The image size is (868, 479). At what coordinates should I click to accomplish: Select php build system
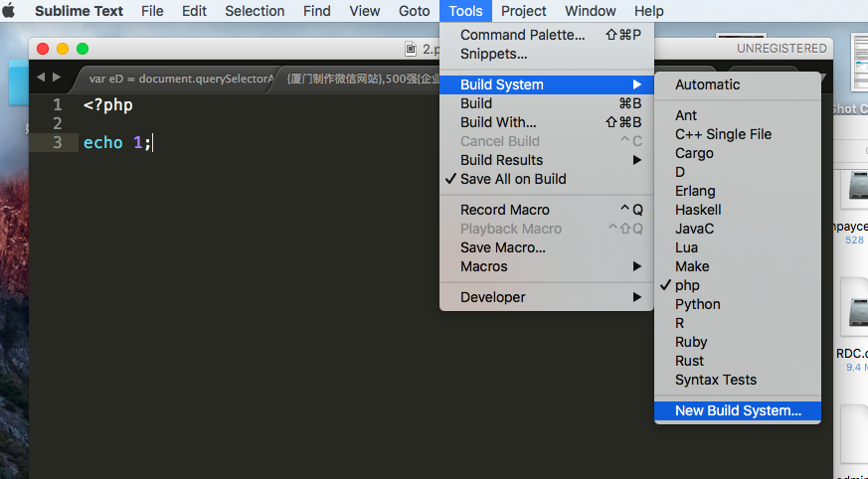pos(687,285)
